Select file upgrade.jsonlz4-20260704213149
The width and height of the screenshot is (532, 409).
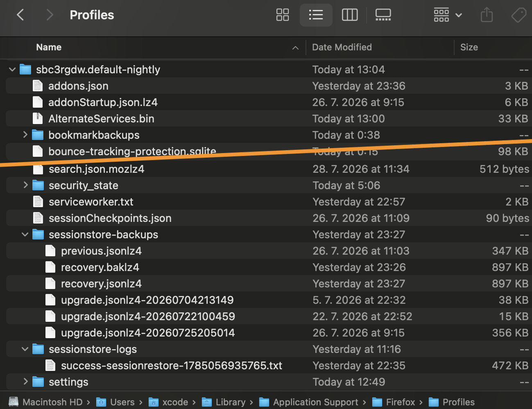(147, 300)
